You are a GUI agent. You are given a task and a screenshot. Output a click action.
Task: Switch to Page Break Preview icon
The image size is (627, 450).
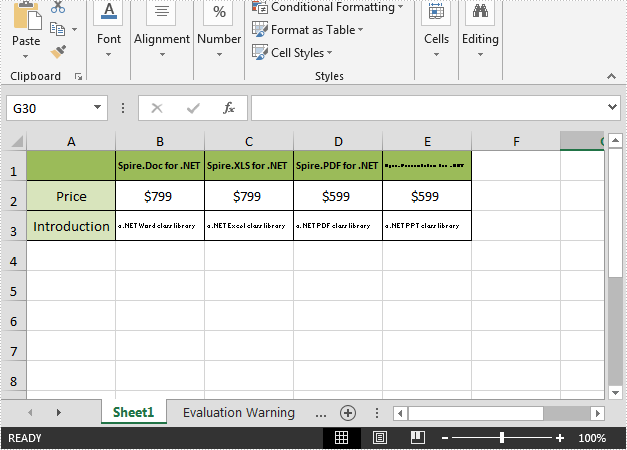418,438
